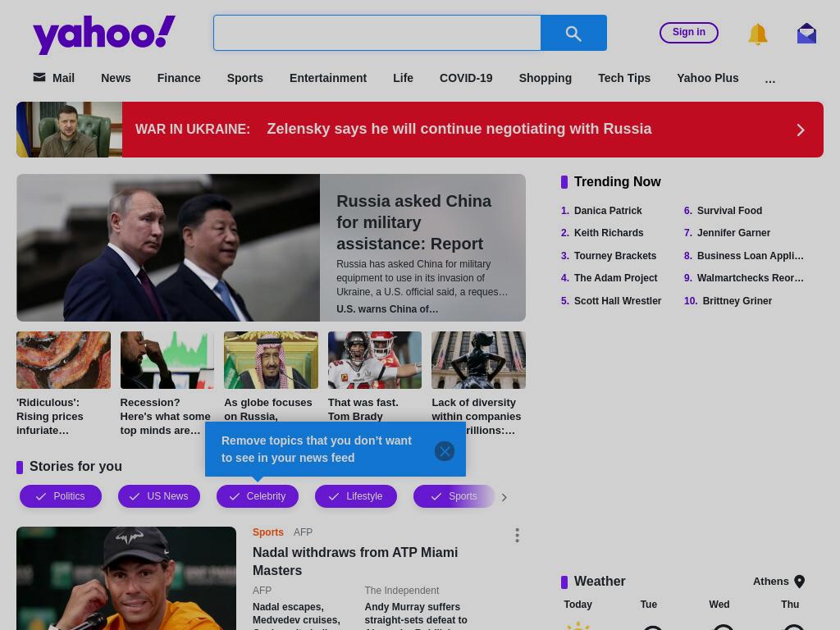Open 'U.S. warns China of...' link
Viewport: 840px width, 630px height.
pyautogui.click(x=387, y=309)
